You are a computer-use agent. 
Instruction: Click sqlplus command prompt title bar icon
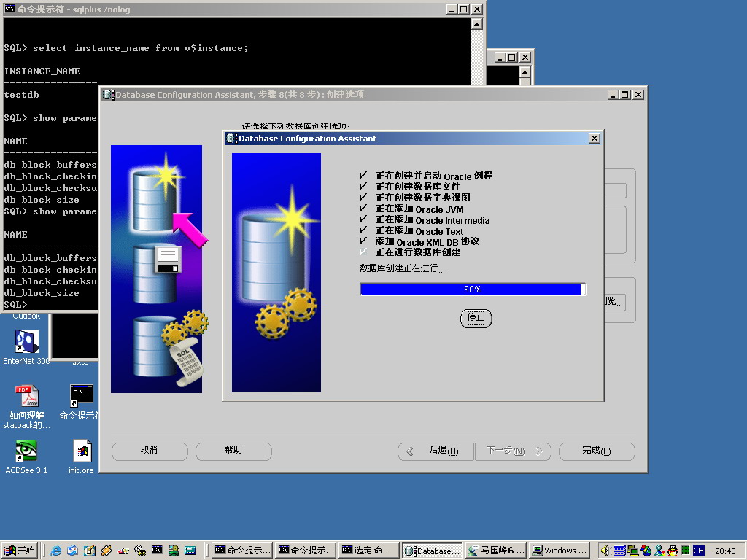pyautogui.click(x=10, y=9)
